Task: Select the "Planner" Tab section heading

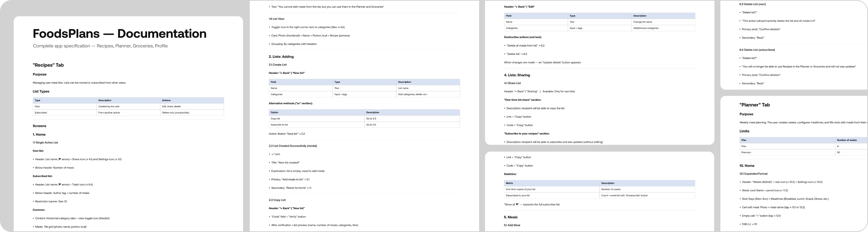Action: point(754,105)
